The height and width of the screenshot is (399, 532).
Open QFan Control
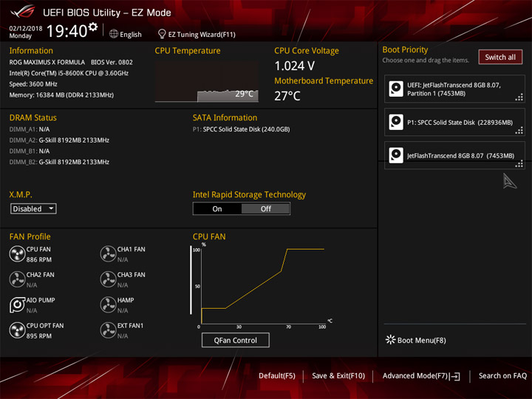[x=236, y=340]
